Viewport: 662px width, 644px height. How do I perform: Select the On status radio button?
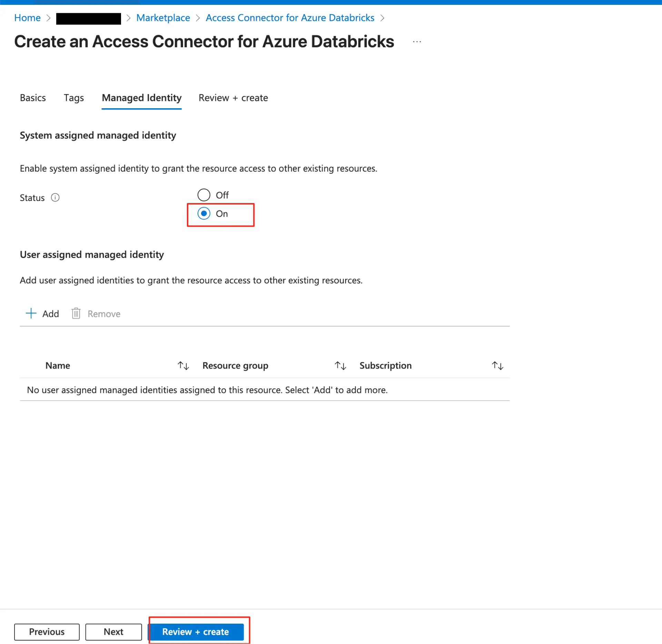click(204, 213)
